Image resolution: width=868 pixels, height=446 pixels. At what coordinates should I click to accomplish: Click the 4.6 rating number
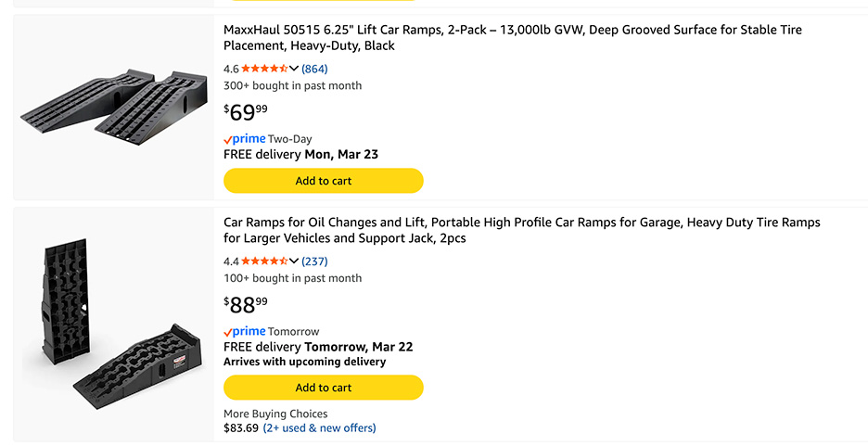[x=231, y=69]
